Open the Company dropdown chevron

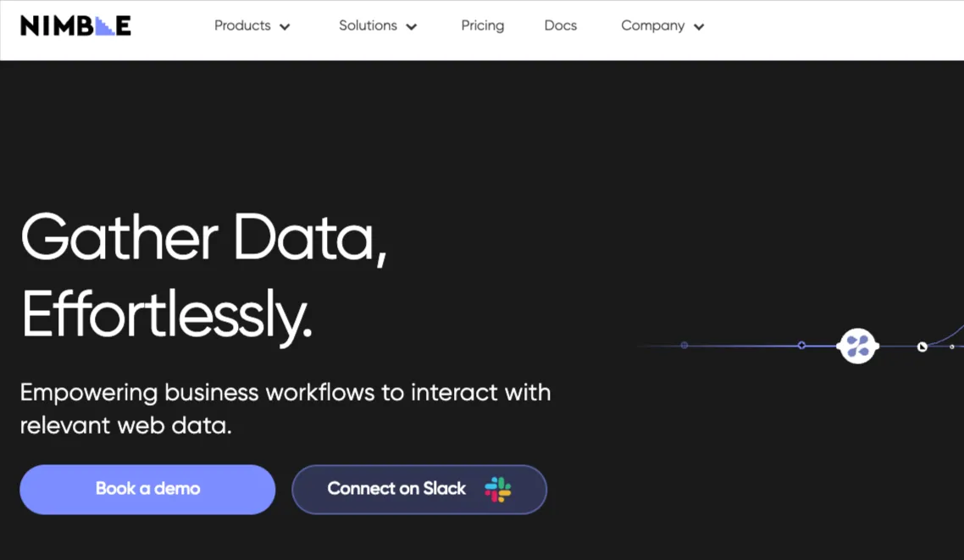(x=699, y=27)
